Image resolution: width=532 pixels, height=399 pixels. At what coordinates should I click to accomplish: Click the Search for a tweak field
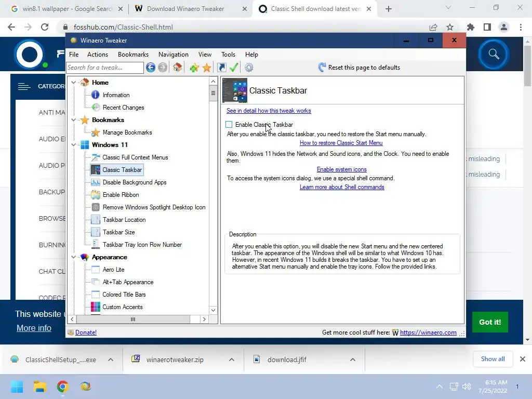coord(105,68)
